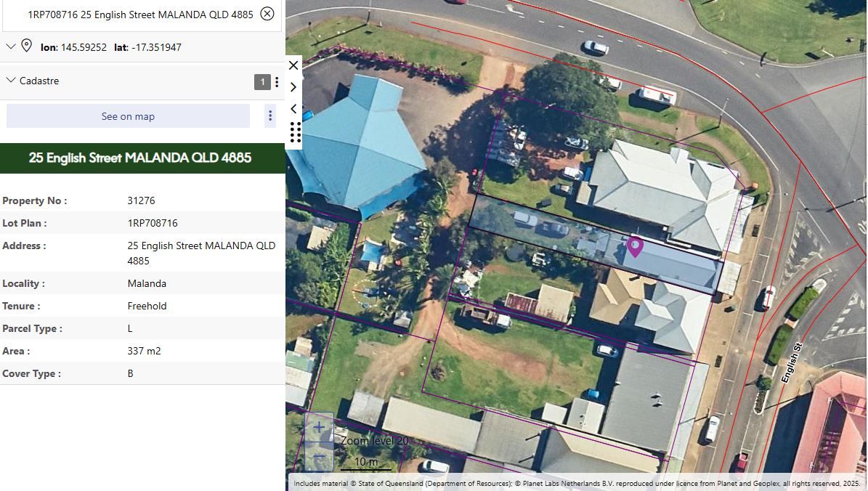
Task: Close the side panel with the X
Action: [293, 65]
